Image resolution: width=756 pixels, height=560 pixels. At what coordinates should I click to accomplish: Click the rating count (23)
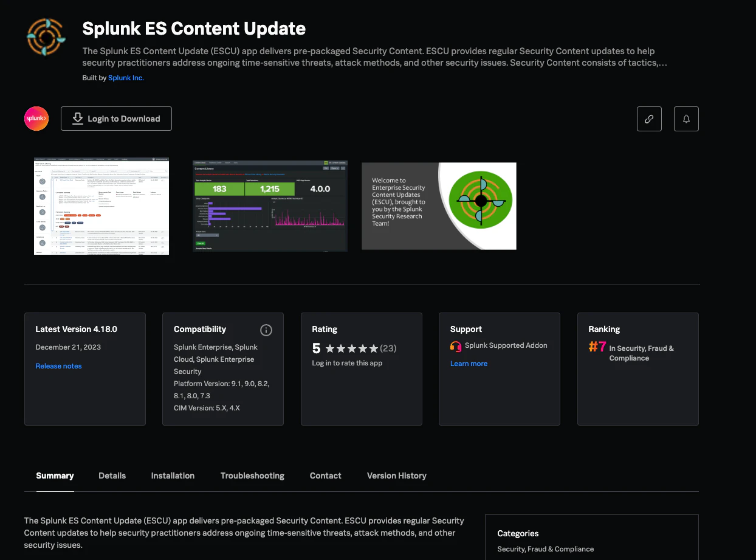point(388,348)
